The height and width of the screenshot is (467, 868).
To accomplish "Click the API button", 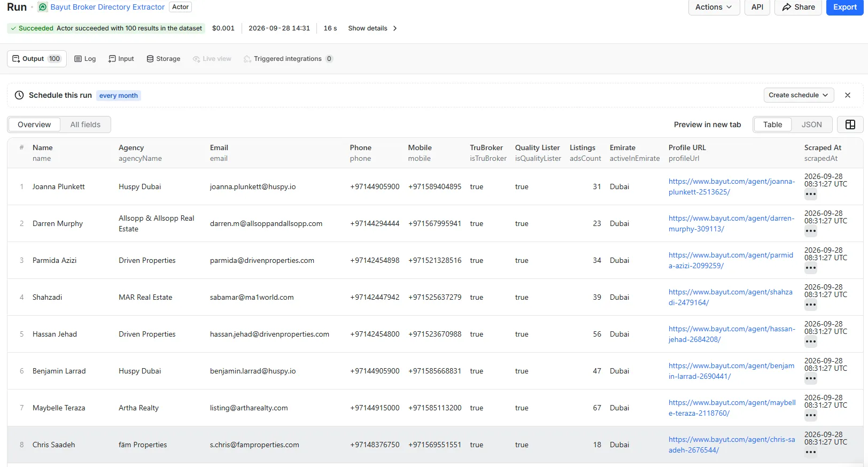I will coord(757,7).
